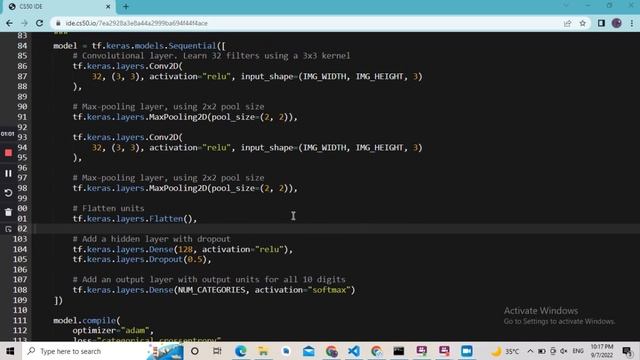
Task: Open Cortana circle in taskbar
Action: tap(195, 351)
